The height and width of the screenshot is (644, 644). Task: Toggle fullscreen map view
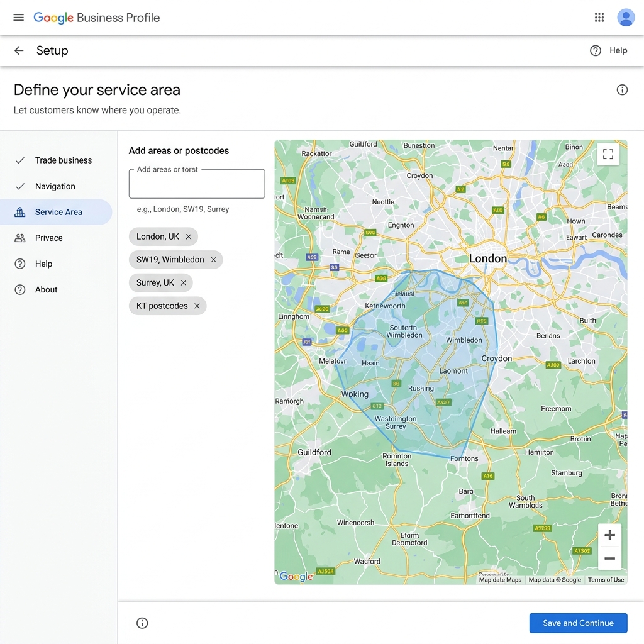pos(608,154)
